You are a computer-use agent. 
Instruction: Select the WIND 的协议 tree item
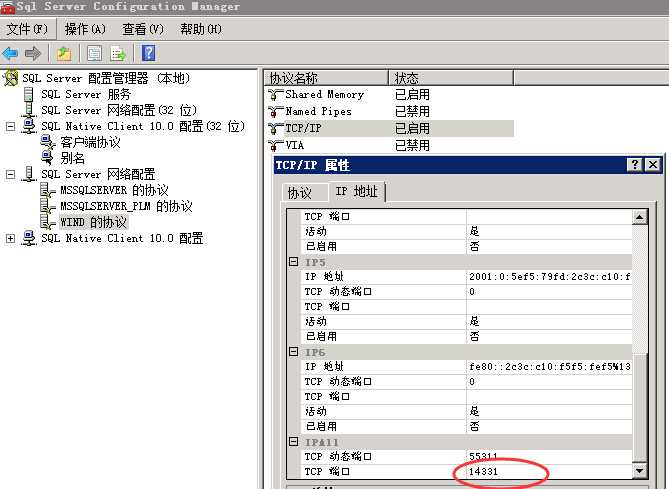[93, 222]
